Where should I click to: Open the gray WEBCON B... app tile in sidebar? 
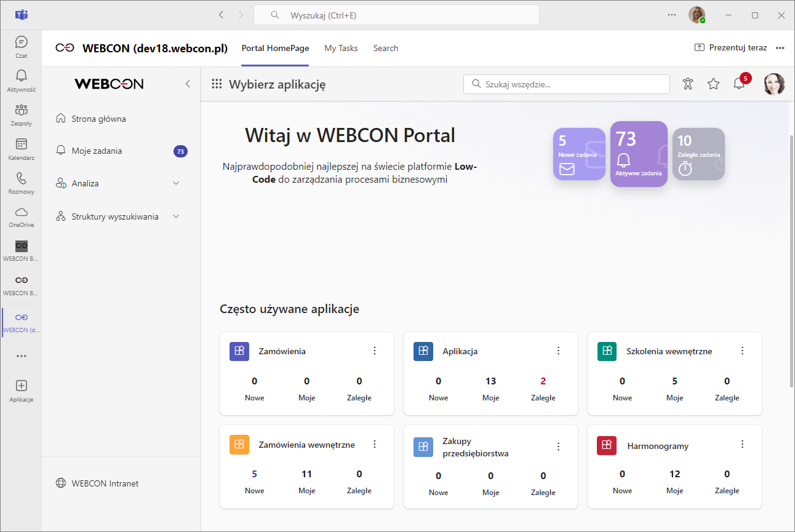click(x=21, y=250)
